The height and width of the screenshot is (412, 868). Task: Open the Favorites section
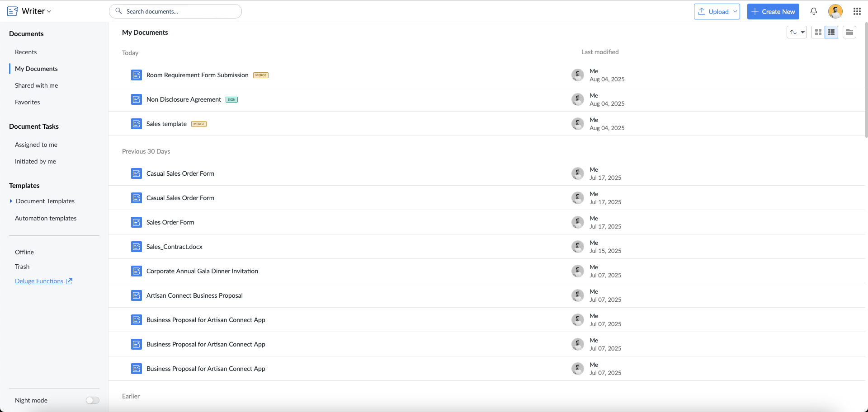click(27, 102)
